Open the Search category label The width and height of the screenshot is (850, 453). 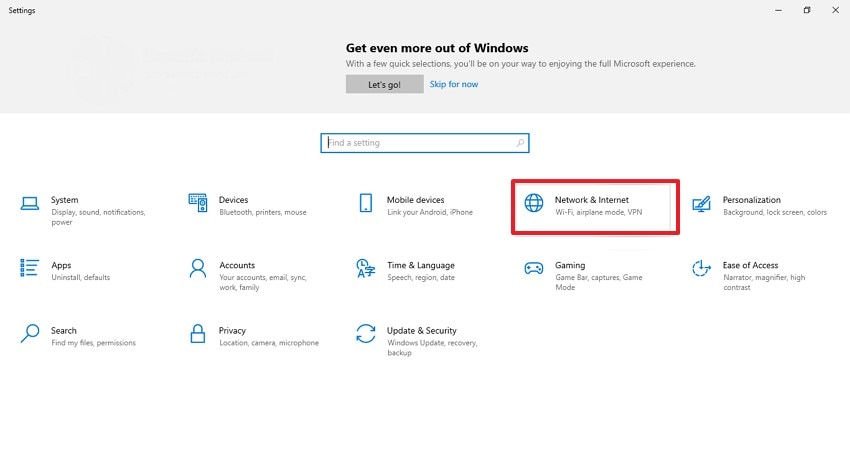63,331
